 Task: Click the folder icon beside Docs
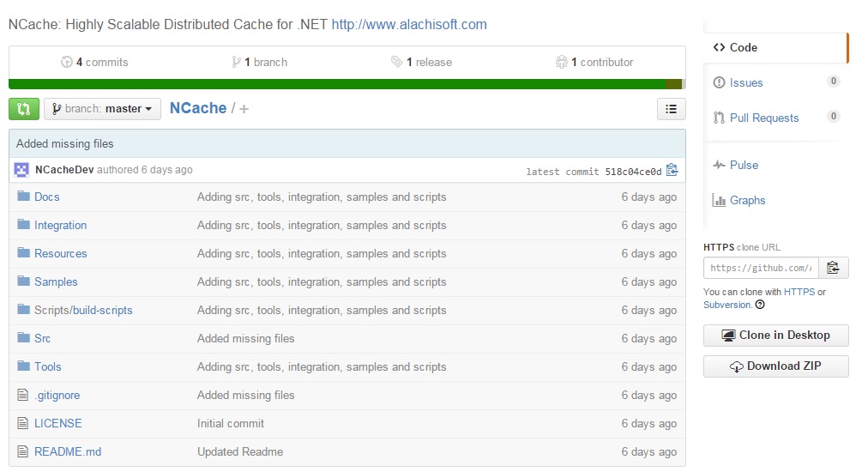(x=23, y=197)
